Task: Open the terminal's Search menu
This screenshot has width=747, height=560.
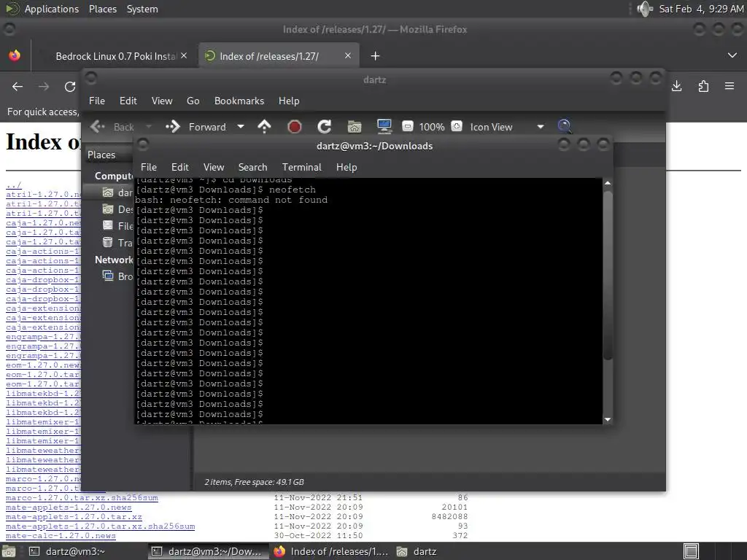Action: click(x=252, y=167)
